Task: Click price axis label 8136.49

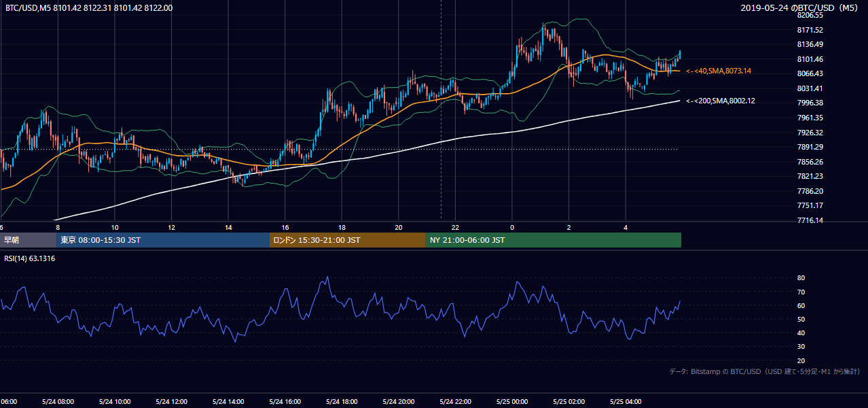Action: pos(810,44)
